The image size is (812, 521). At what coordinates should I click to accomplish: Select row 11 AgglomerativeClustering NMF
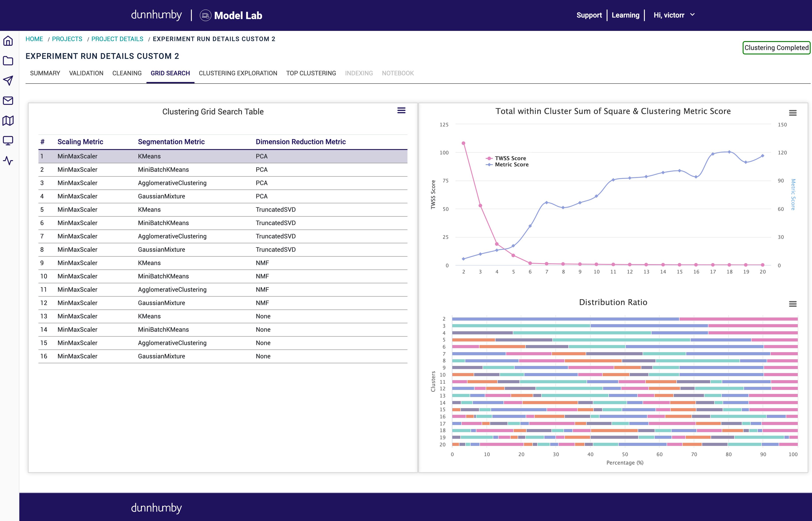pyautogui.click(x=223, y=289)
